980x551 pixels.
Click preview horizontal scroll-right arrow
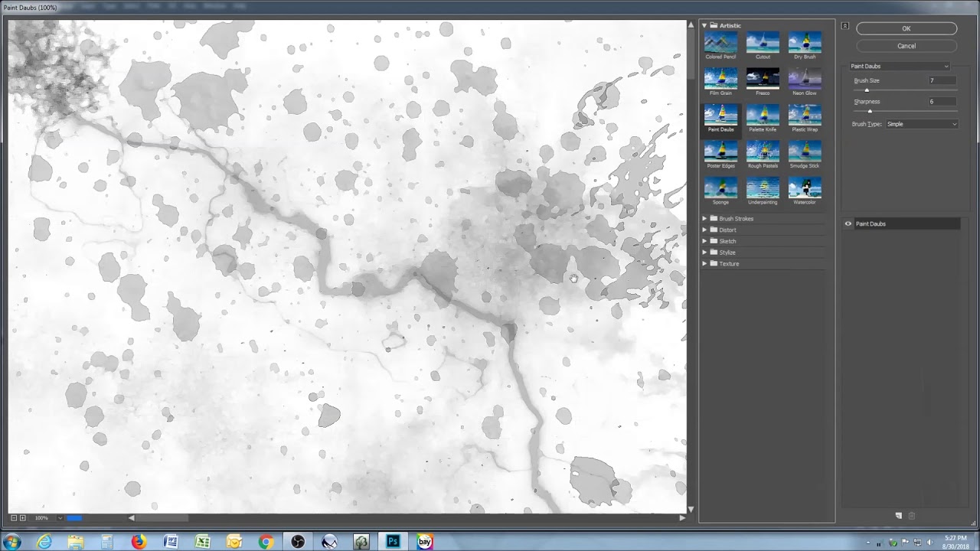tap(681, 518)
